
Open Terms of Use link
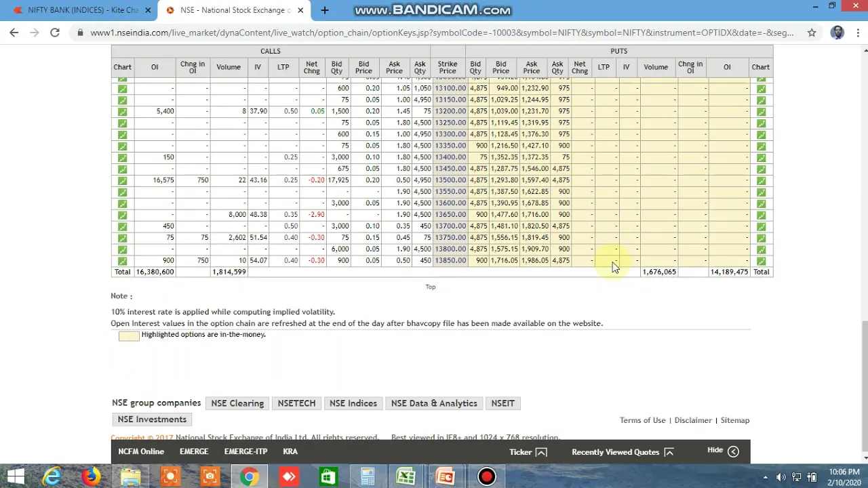[x=642, y=420]
